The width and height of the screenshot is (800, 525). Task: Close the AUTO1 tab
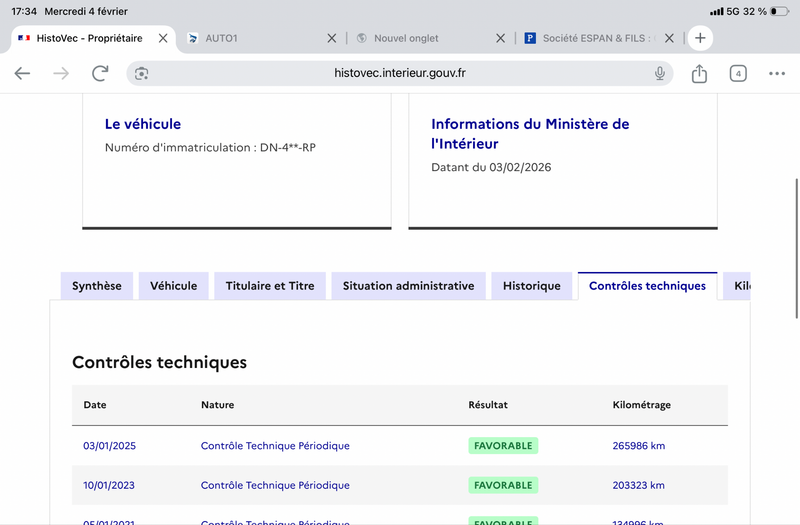[x=332, y=38]
